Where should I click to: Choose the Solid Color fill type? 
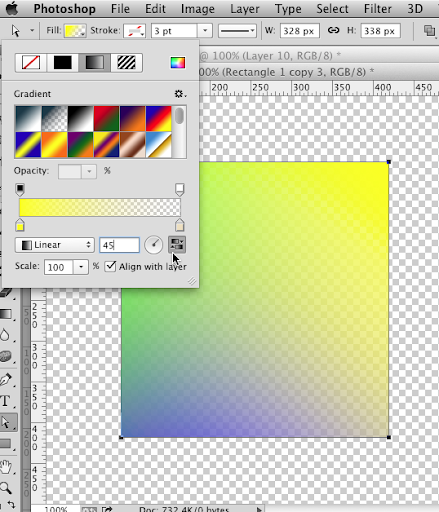(x=62, y=62)
